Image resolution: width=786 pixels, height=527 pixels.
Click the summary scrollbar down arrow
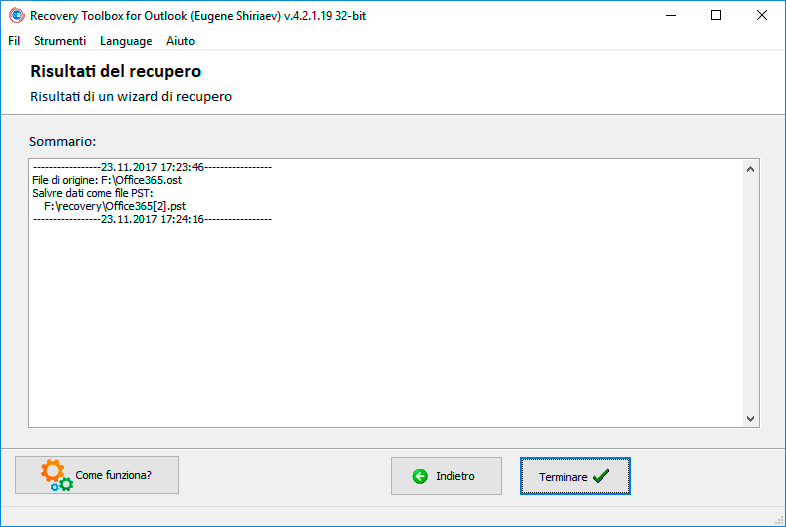point(750,419)
